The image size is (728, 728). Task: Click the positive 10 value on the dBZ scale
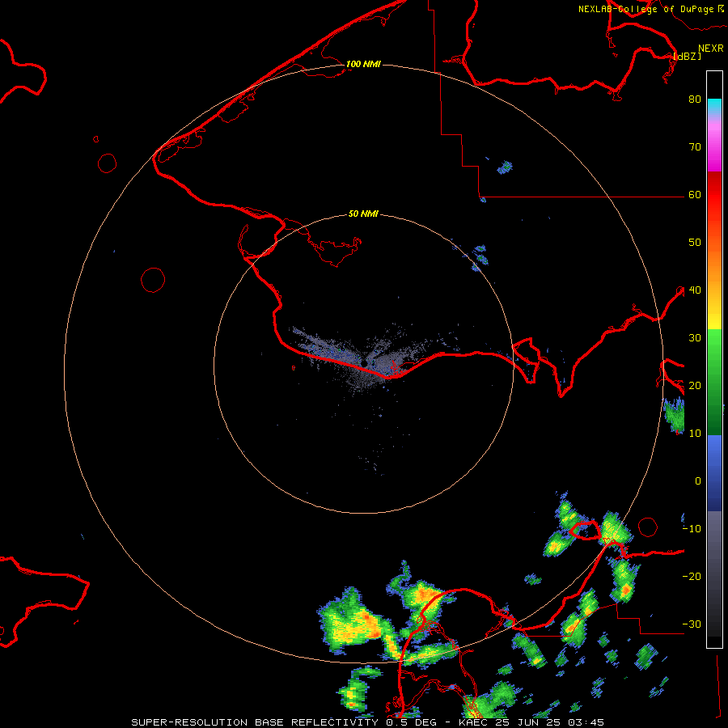tap(695, 434)
